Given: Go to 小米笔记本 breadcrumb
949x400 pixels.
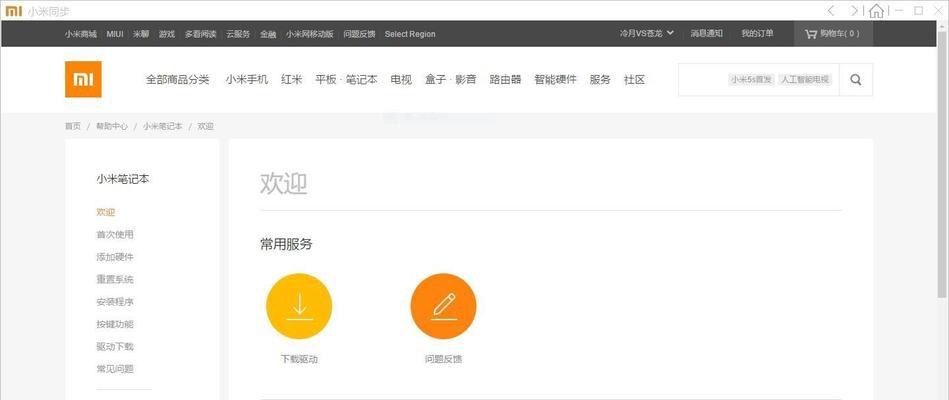Looking at the screenshot, I should [162, 126].
